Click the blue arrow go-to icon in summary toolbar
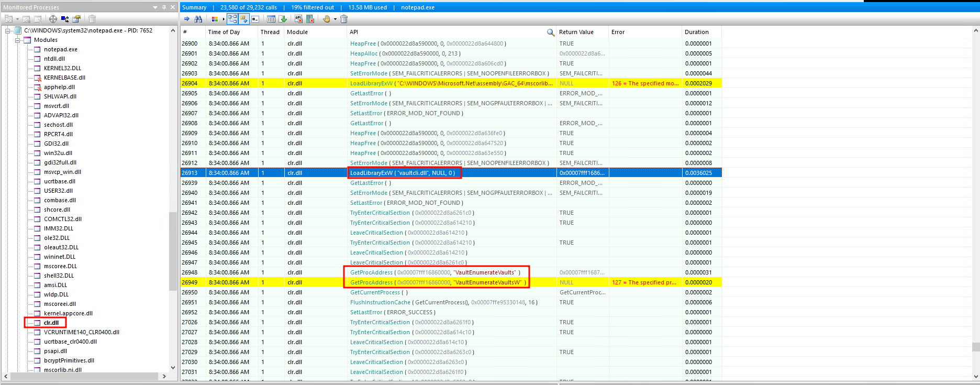980x385 pixels. 187,19
